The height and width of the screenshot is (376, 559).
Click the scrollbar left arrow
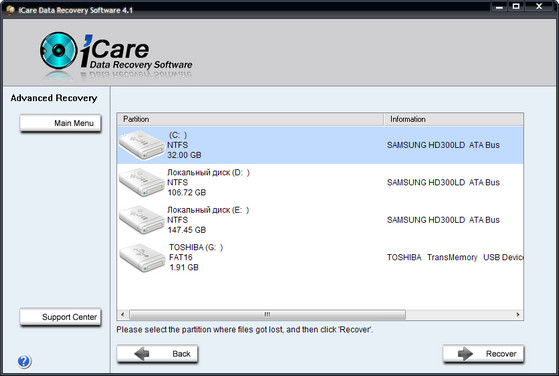[123, 314]
